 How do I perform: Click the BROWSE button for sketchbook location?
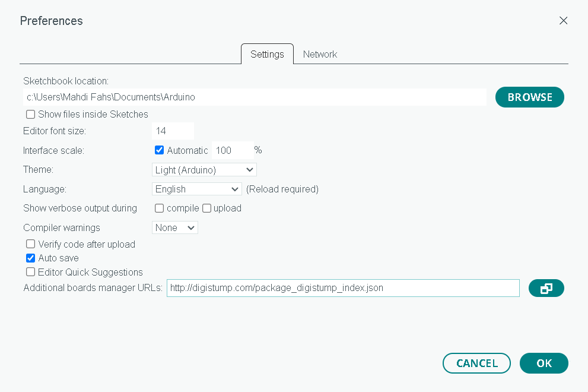point(529,97)
